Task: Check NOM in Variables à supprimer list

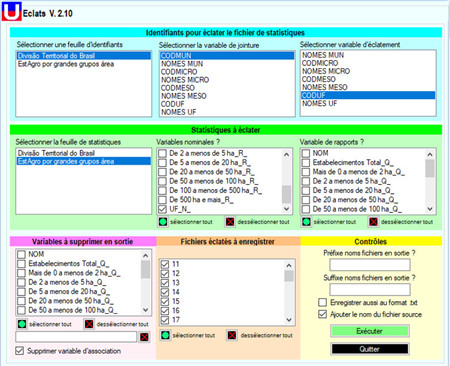Action: [x=21, y=254]
